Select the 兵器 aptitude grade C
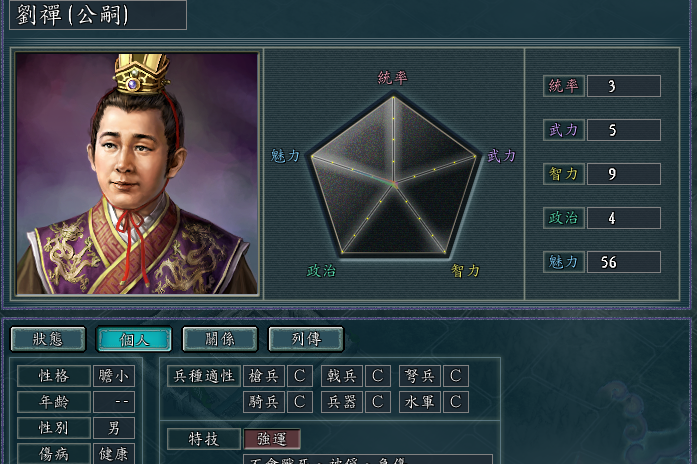Image resolution: width=697 pixels, height=464 pixels. (378, 402)
